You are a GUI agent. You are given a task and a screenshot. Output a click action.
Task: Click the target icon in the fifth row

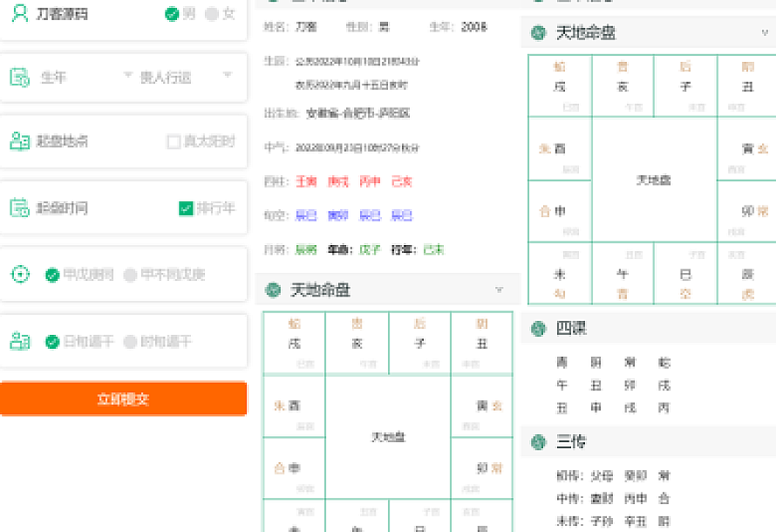19,275
